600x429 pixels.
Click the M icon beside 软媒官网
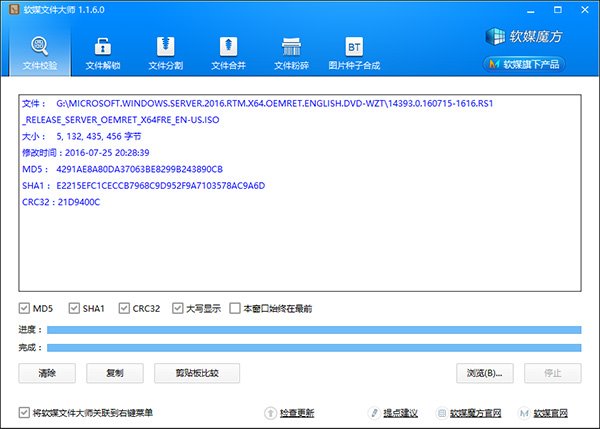(524, 413)
